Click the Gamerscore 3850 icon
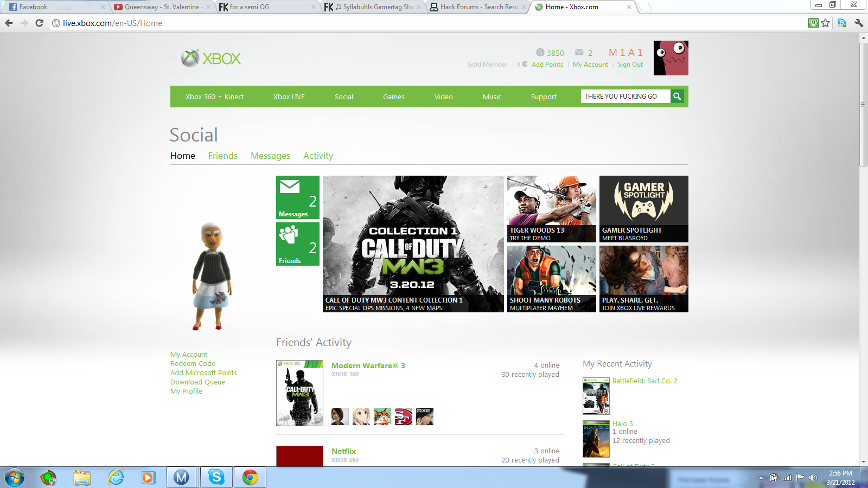This screenshot has height=488, width=868. [x=540, y=53]
